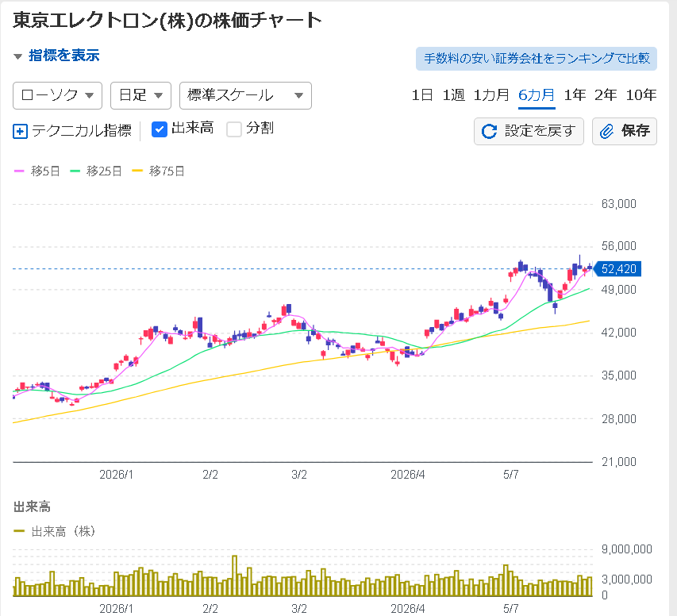Check the 分割 checkbox

(x=234, y=129)
